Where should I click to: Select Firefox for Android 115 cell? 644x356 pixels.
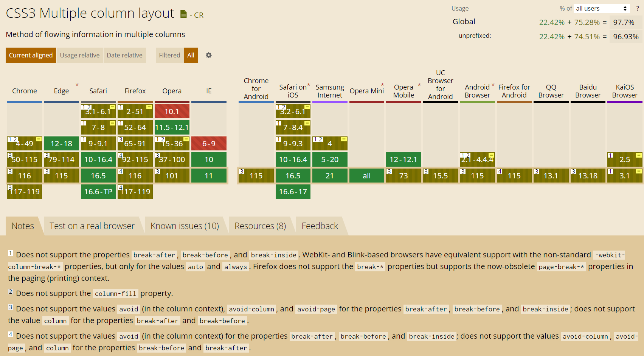(x=514, y=176)
